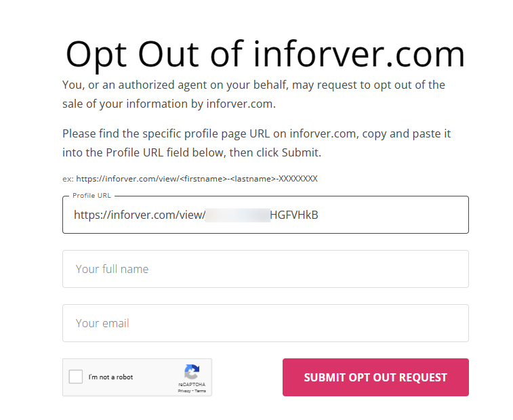Click the I'm not a robot label
Image resolution: width=513 pixels, height=420 pixels.
pos(110,377)
